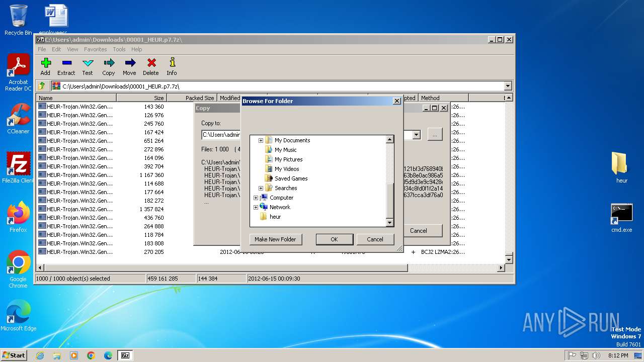Click Internet Explorer taskbar icon
Viewport: 644px width, 362px height.
tap(40, 355)
